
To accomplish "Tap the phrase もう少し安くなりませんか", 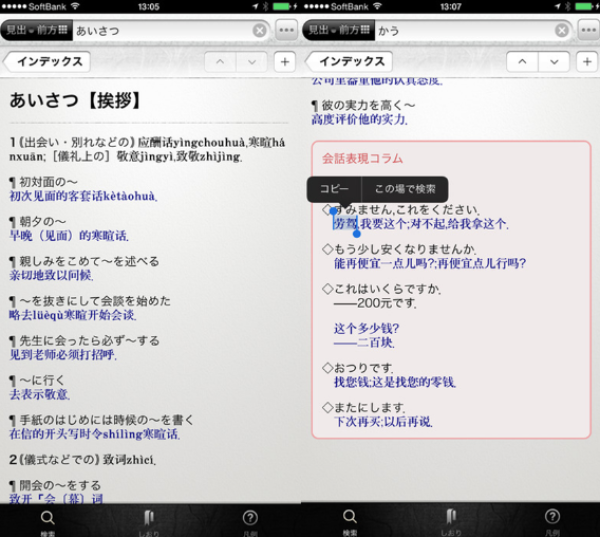I will pyautogui.click(x=405, y=249).
